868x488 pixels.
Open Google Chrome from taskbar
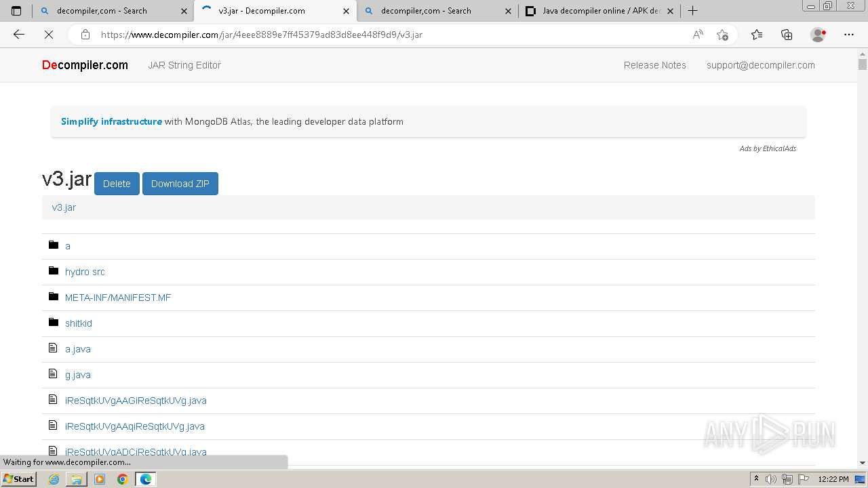pyautogui.click(x=122, y=479)
